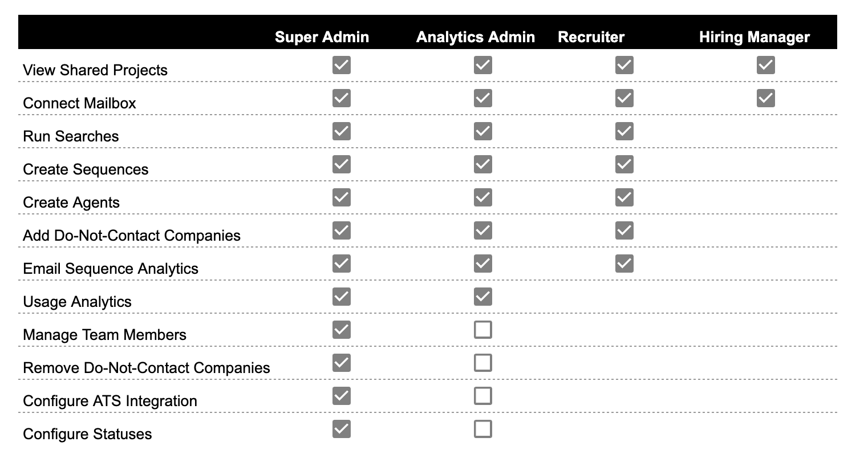
Task: Toggle Analytics Admin Manage Team Members checkbox
Action: click(483, 330)
